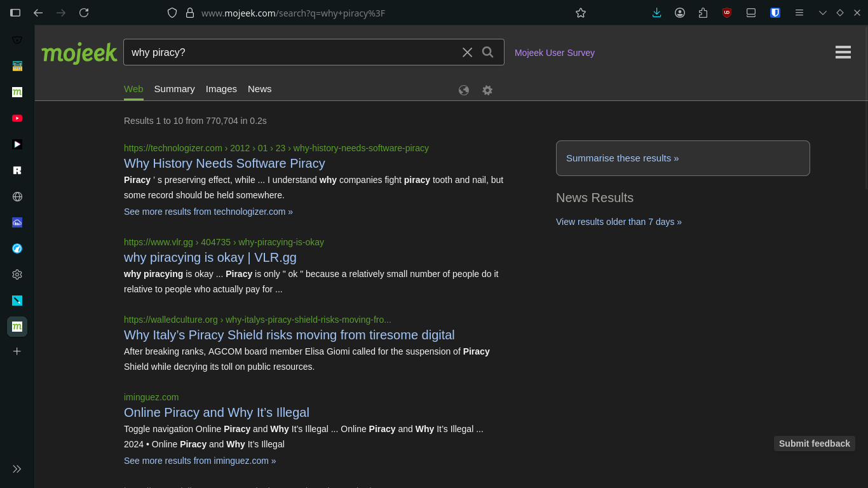Screen dimensions: 868x488
Task: Open the browser account menu
Action: [x=680, y=13]
